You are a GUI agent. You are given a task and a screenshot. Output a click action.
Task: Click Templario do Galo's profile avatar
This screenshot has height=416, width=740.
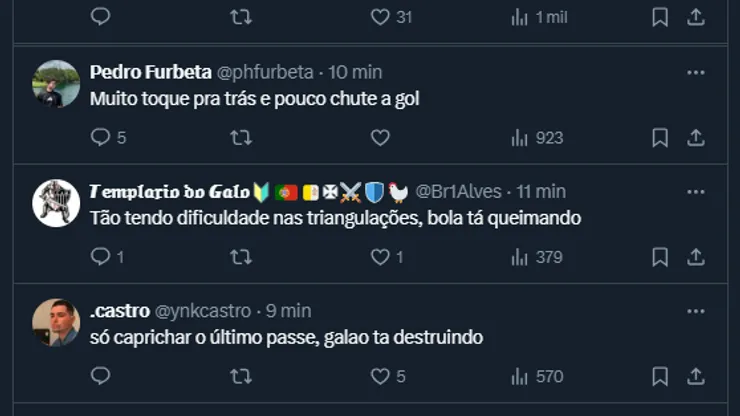coord(56,203)
